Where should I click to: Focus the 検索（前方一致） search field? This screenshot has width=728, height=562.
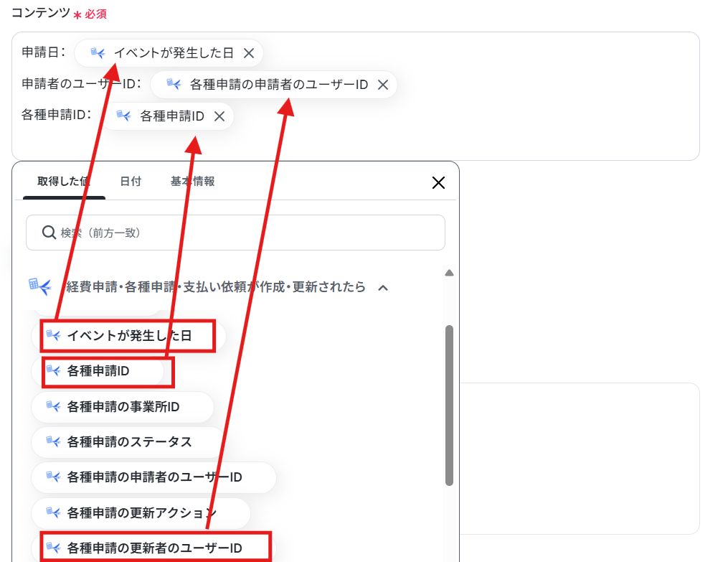[x=235, y=233]
